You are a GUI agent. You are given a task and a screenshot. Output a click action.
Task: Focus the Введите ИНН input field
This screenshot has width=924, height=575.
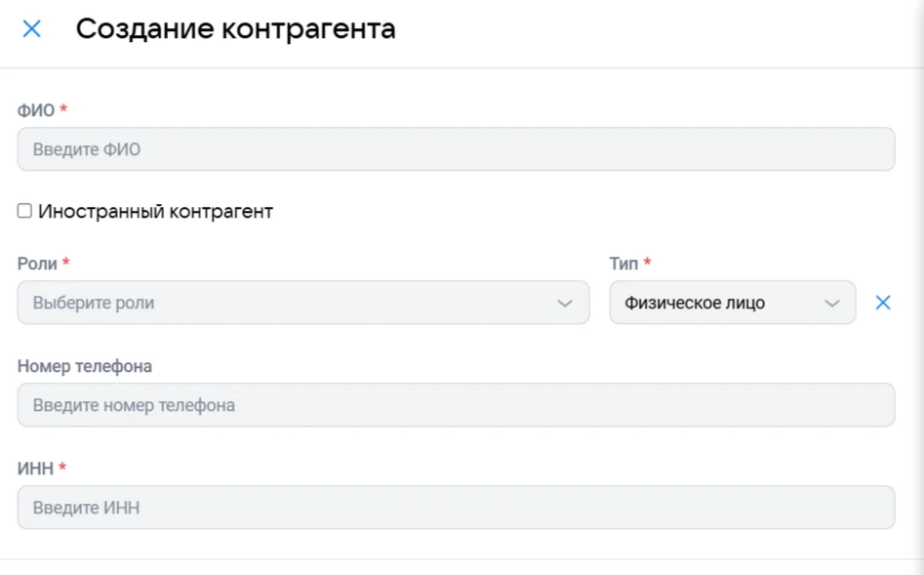click(x=456, y=508)
